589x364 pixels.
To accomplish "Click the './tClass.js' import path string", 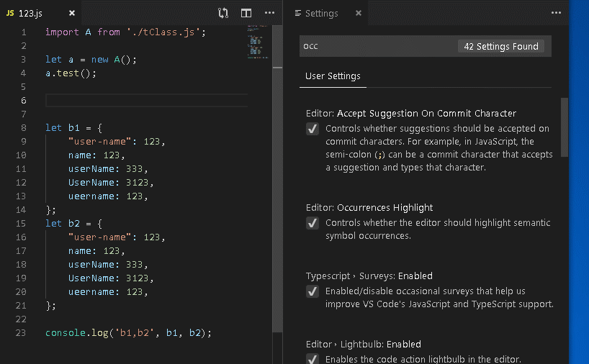I will coord(163,32).
